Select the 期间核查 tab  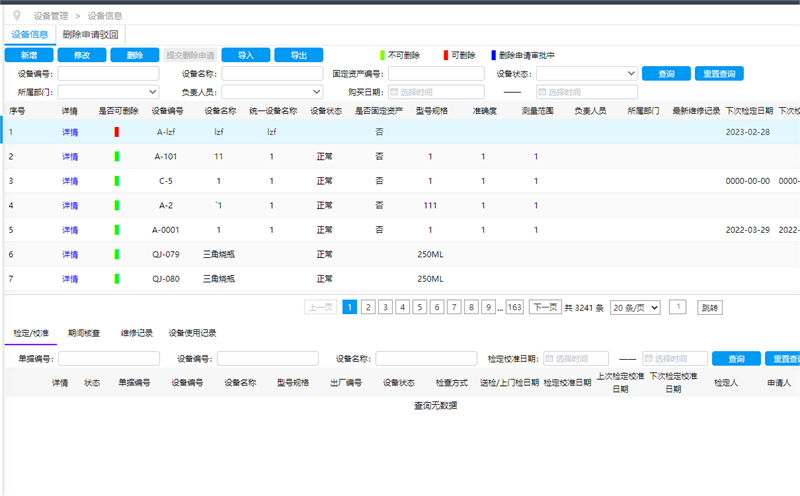(x=83, y=333)
